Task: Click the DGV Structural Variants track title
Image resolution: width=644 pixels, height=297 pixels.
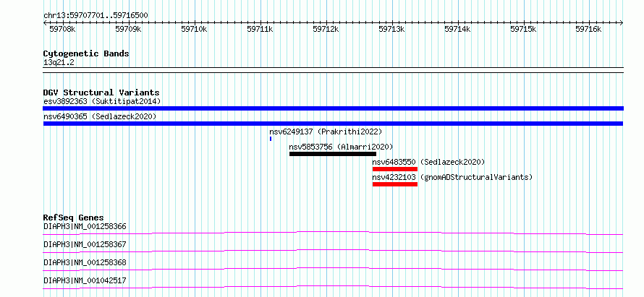Action: [x=101, y=92]
